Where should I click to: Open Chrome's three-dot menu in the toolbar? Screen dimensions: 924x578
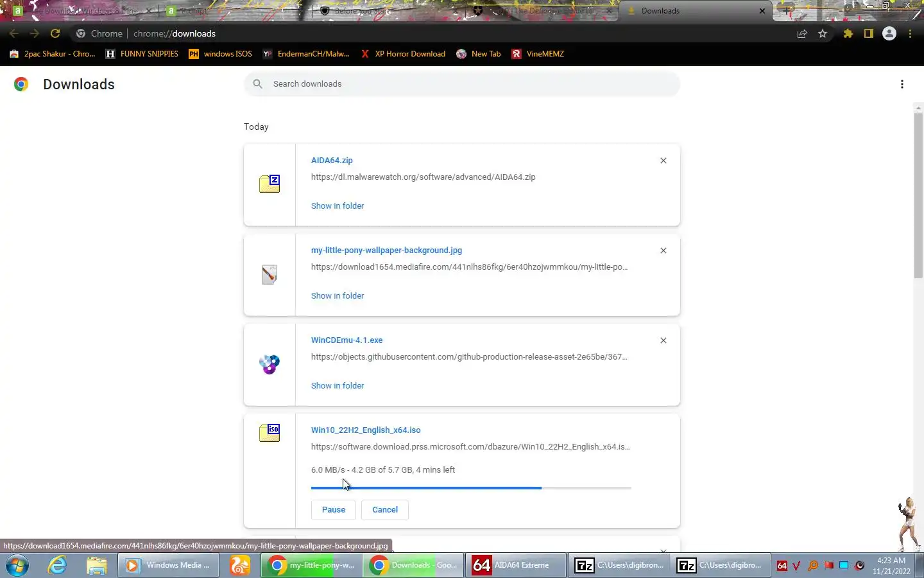[x=910, y=33]
